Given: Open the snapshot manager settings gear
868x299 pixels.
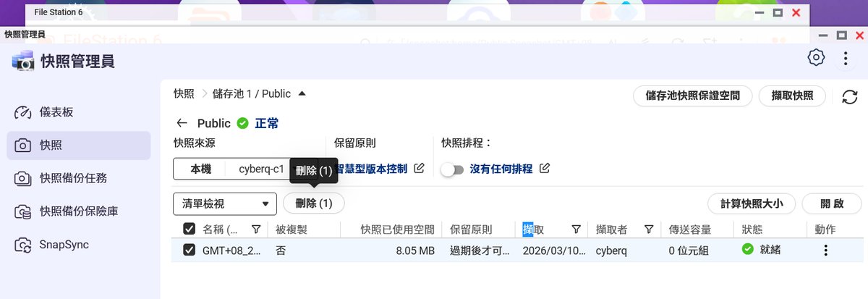Looking at the screenshot, I should tap(816, 58).
